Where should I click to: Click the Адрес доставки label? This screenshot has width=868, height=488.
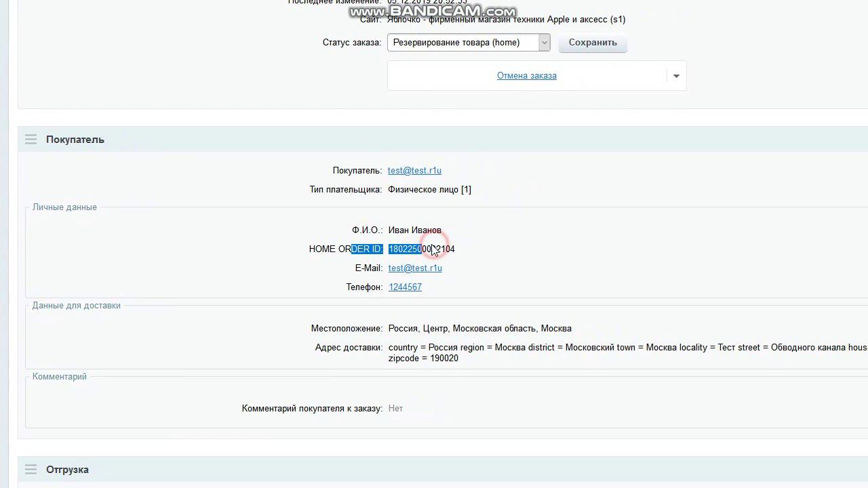point(349,347)
